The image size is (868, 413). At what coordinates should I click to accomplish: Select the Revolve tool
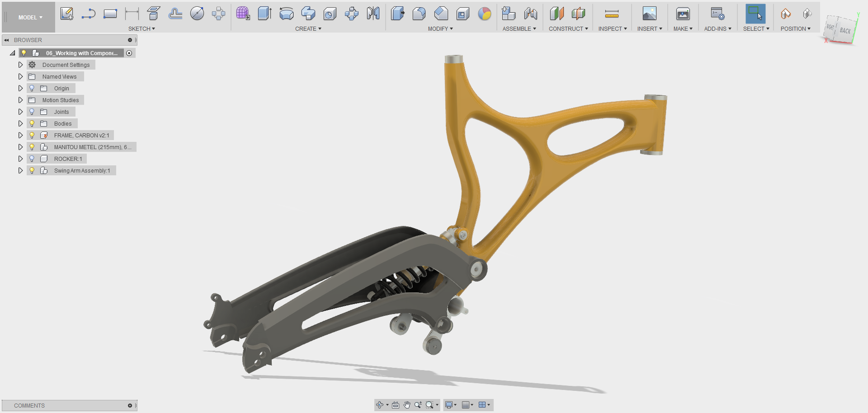[286, 14]
